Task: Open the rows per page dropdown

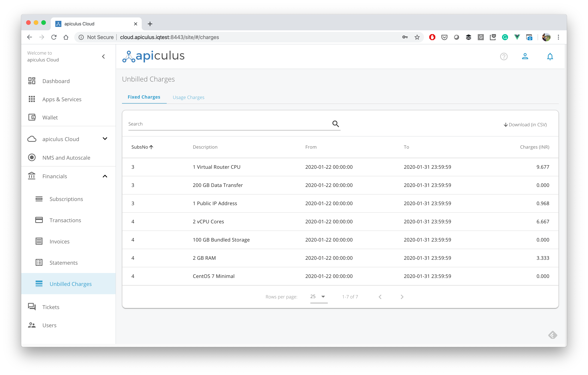Action: click(319, 297)
